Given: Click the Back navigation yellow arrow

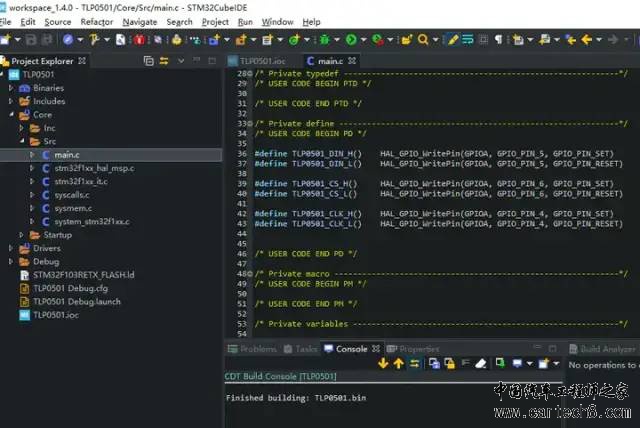Looking at the screenshot, I should point(587,40).
